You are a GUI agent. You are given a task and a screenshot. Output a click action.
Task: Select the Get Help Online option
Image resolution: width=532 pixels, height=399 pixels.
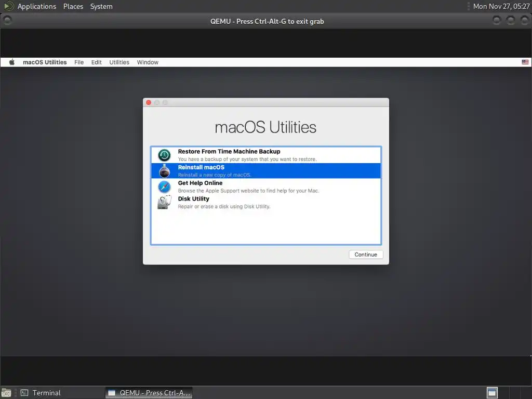pos(266,187)
